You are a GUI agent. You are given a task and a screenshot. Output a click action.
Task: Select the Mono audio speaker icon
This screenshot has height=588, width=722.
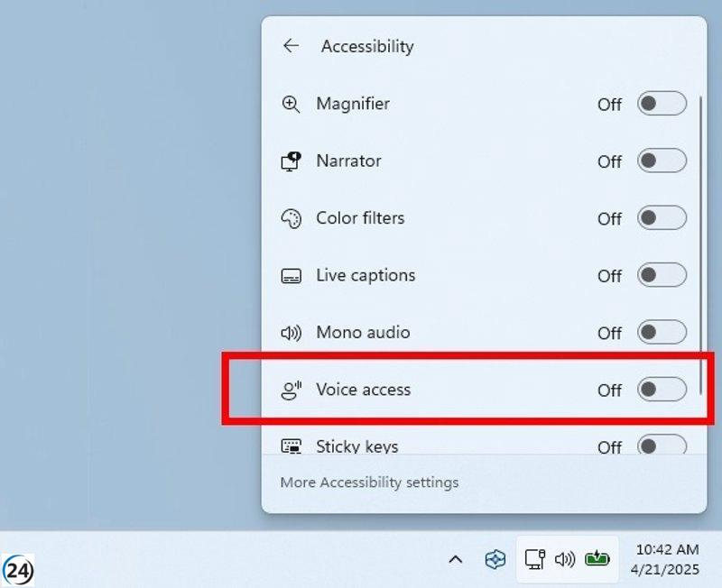[x=290, y=332]
